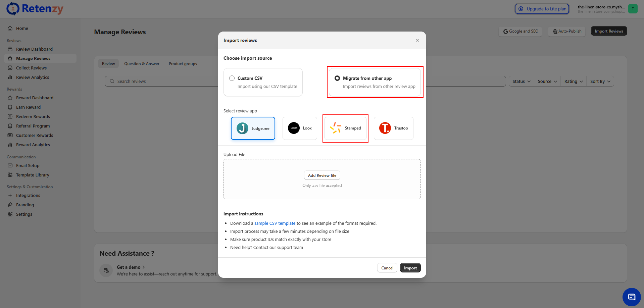The image size is (644, 308).
Task: Choose Stamped as review app
Action: pos(345,128)
